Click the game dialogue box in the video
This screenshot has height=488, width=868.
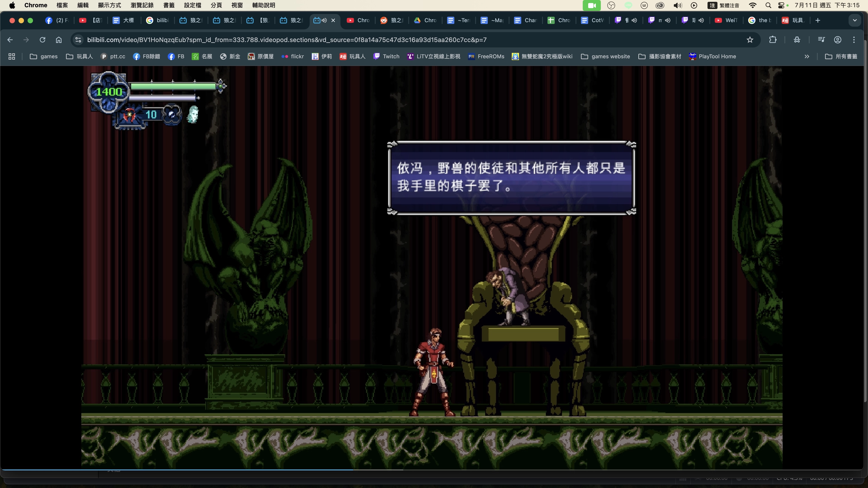tap(512, 178)
